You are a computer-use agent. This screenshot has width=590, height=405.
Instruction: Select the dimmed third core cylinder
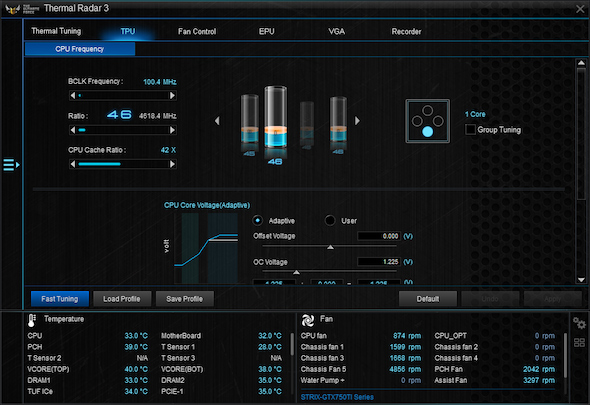coord(307,121)
